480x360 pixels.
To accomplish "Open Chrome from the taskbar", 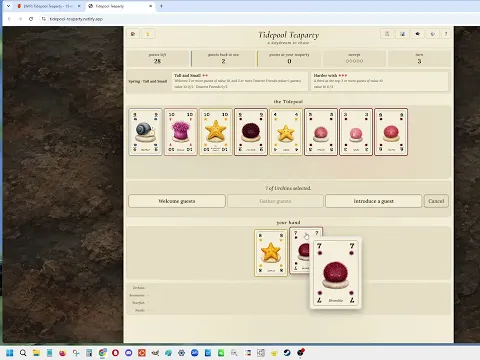I will point(102,353).
